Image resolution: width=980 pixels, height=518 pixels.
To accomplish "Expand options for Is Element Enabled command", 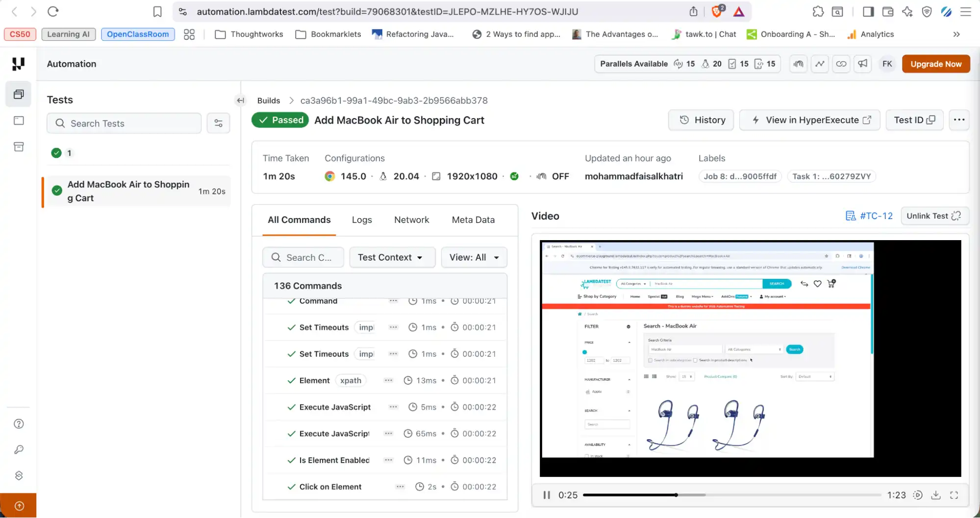I will tap(389, 460).
